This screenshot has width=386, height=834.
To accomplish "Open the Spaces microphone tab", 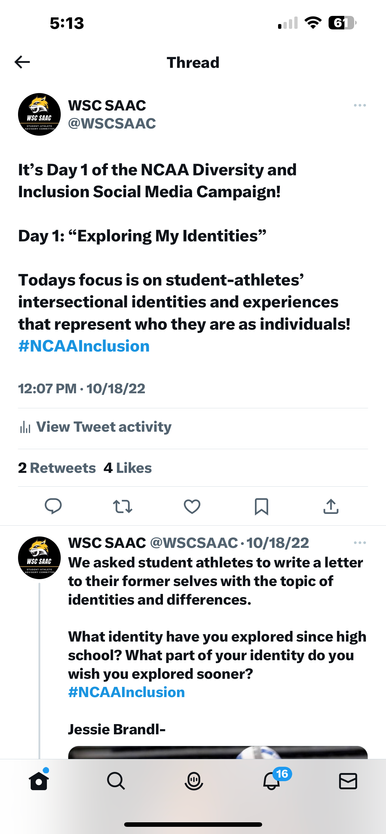I will pos(193,781).
